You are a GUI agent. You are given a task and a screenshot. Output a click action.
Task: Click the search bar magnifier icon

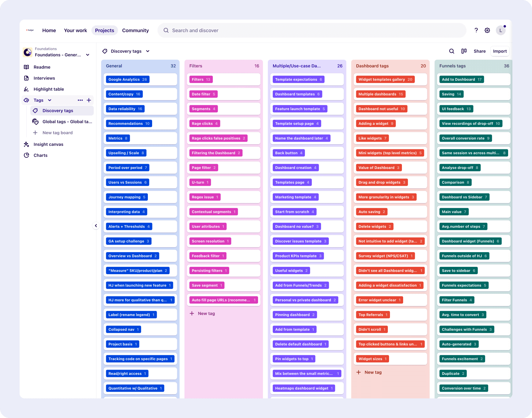[166, 30]
